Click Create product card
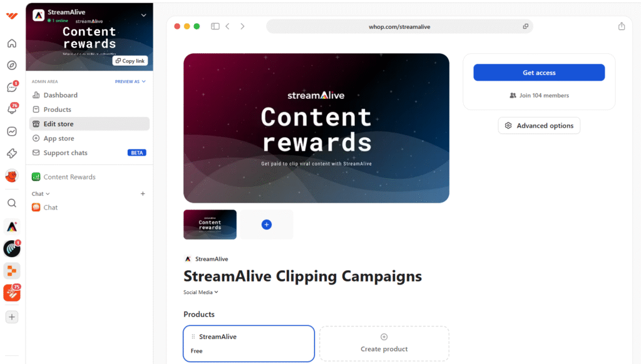Image resolution: width=641 pixels, height=364 pixels. coord(384,343)
